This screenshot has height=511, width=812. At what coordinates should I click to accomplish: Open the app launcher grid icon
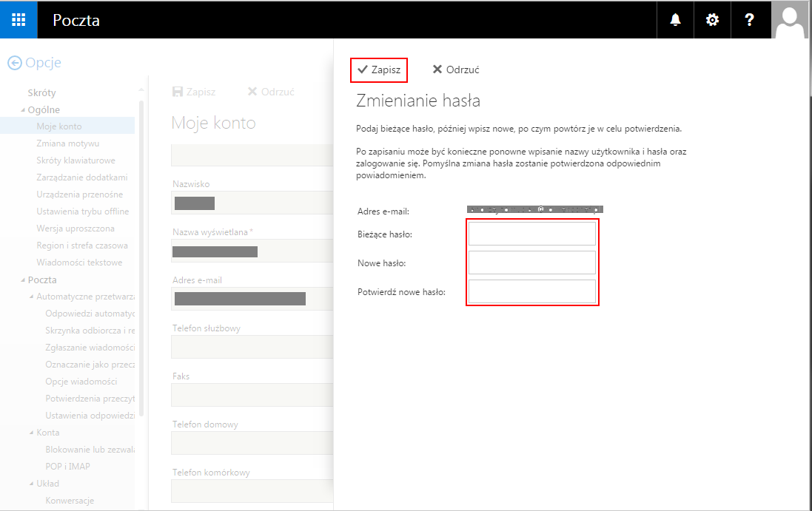pos(19,20)
